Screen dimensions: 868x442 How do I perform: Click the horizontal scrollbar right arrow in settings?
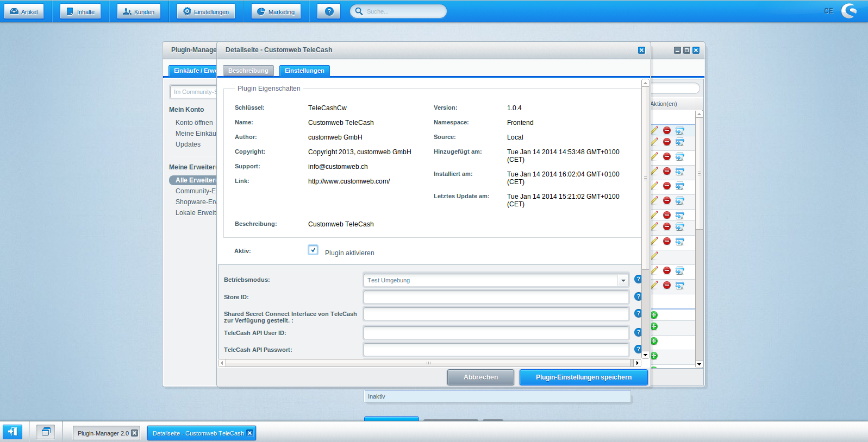(637, 363)
